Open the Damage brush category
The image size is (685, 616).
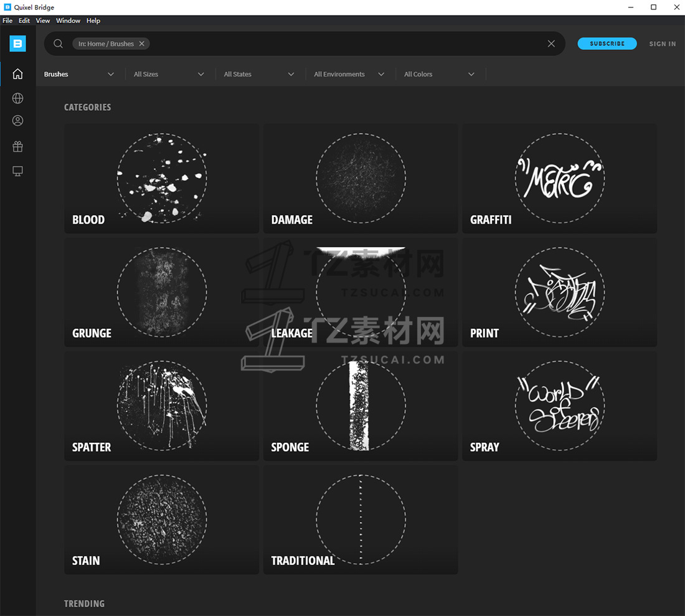click(x=361, y=178)
